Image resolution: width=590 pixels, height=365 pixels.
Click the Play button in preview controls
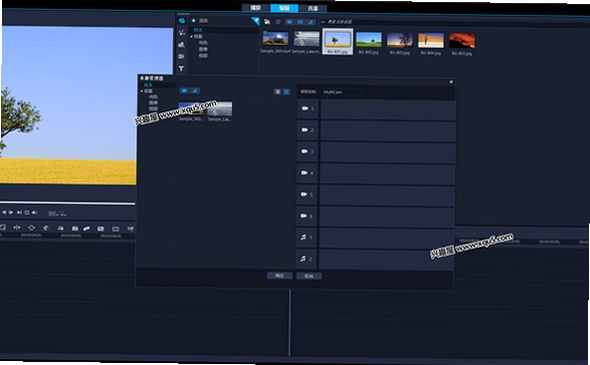[x=11, y=213]
